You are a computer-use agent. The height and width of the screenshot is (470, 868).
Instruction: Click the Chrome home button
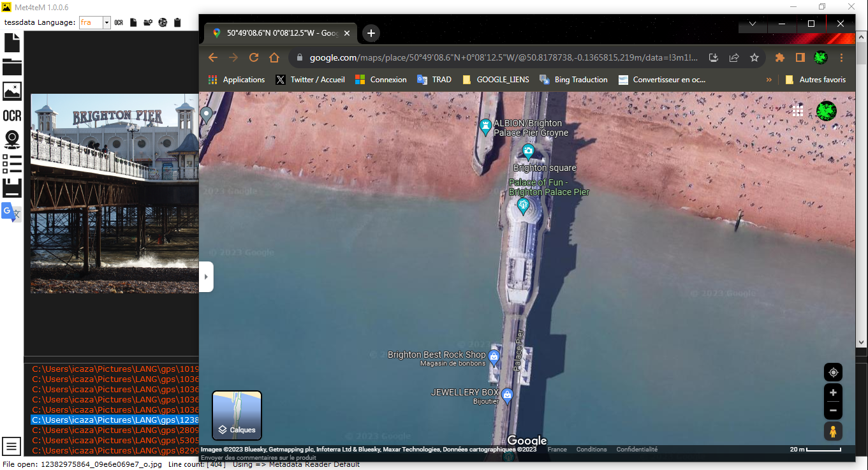tap(274, 57)
